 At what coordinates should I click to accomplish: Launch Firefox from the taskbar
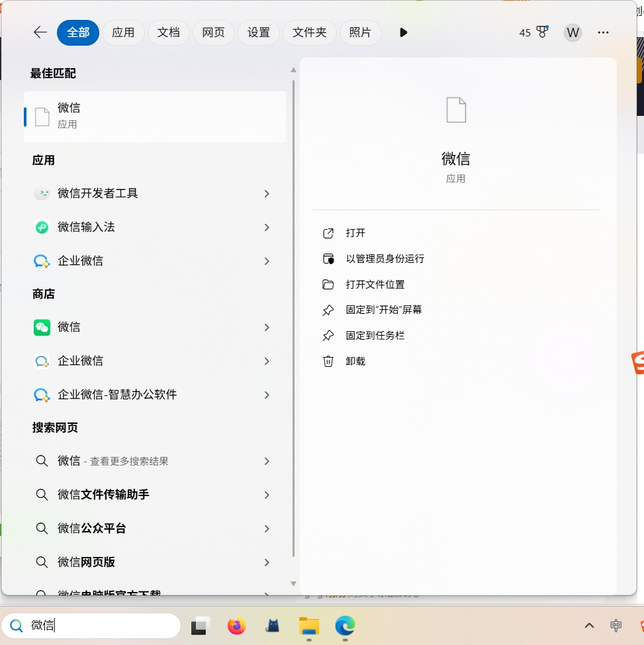coord(236,626)
